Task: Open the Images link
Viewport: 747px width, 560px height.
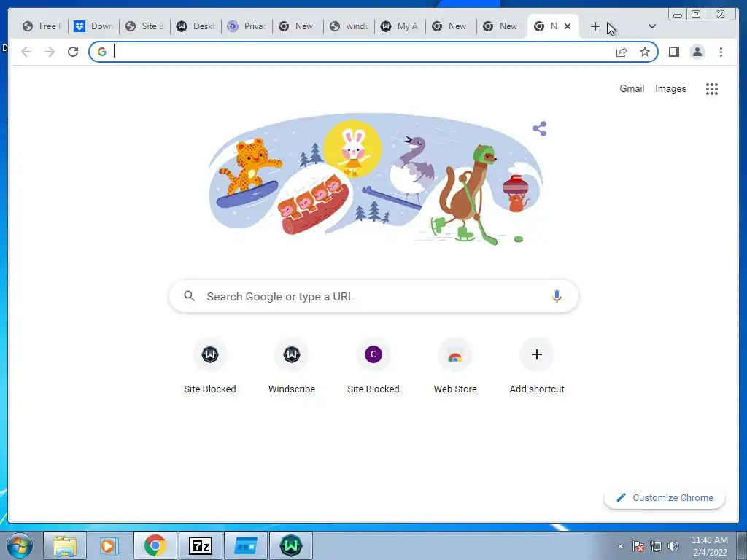Action: (670, 88)
